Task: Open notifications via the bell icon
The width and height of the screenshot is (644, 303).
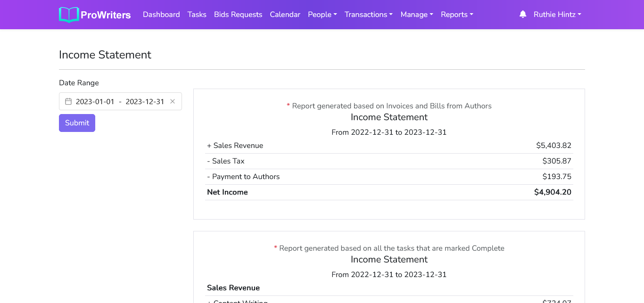Action: click(522, 15)
